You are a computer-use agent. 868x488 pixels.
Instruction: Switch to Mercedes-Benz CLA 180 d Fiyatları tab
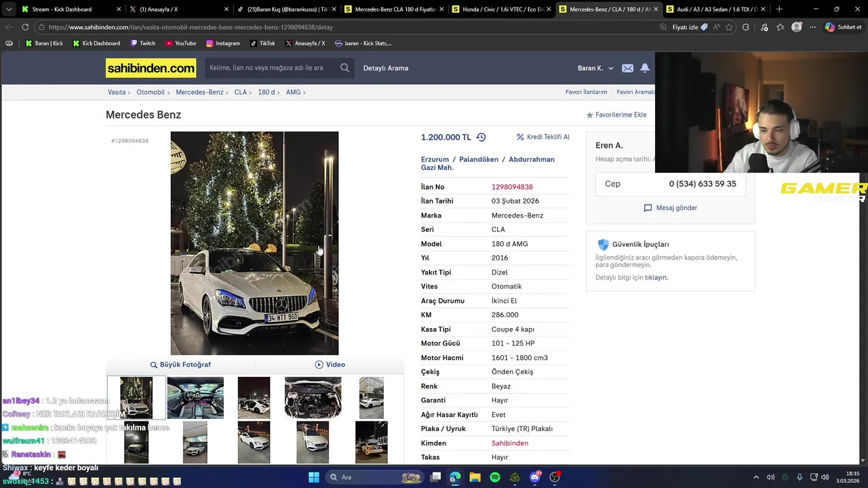click(x=394, y=9)
